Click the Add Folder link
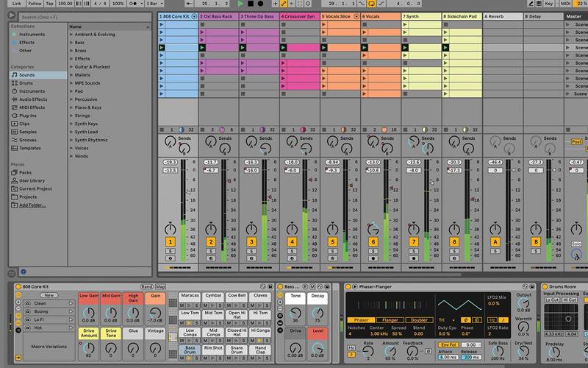This screenshot has width=588, height=368. [32, 205]
